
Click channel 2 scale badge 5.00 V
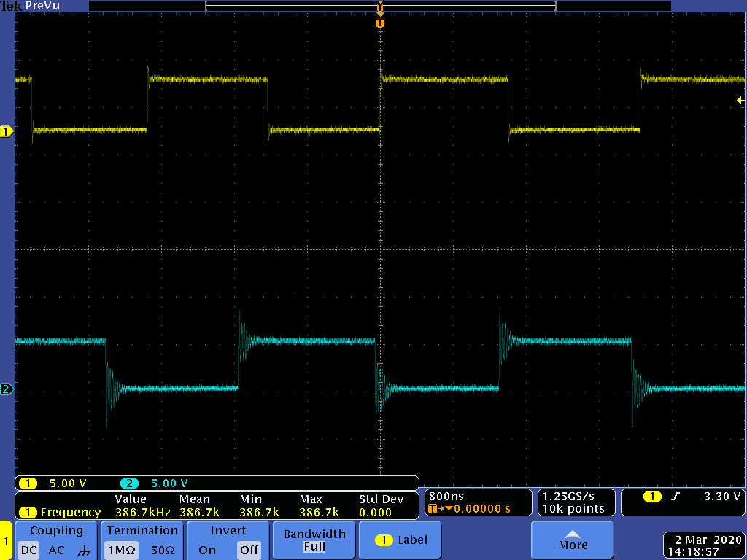click(x=155, y=483)
